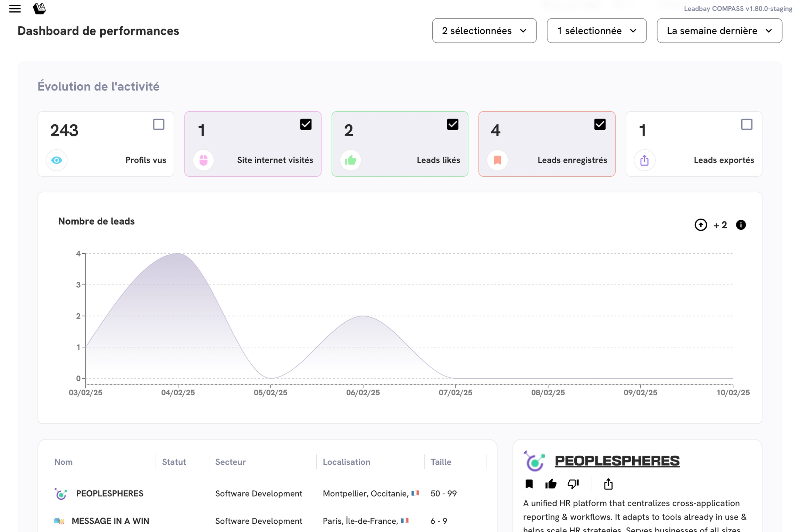
Task: Click the thumbs-down icon in PEOPLESPHERES panel
Action: 573,484
